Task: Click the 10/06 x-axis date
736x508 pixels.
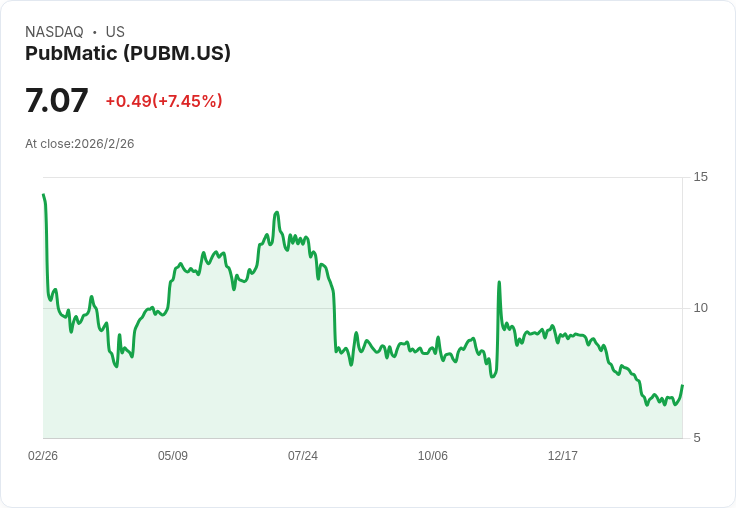Action: (433, 456)
